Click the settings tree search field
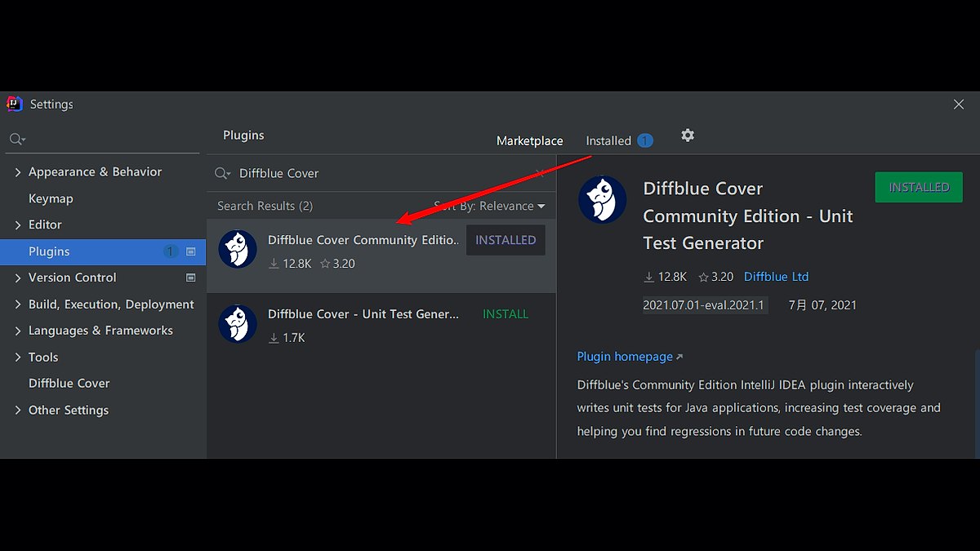 104,140
